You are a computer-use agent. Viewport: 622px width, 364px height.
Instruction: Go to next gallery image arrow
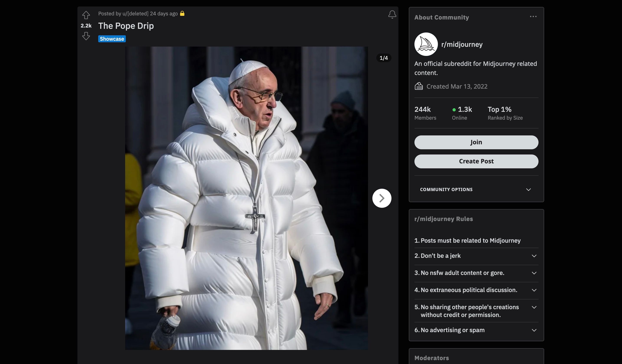[x=381, y=198]
